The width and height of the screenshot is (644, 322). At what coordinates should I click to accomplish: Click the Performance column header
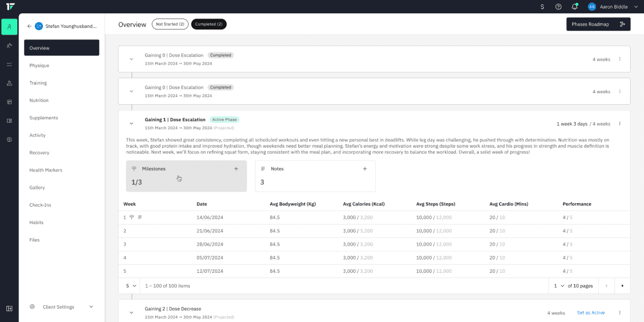point(577,204)
